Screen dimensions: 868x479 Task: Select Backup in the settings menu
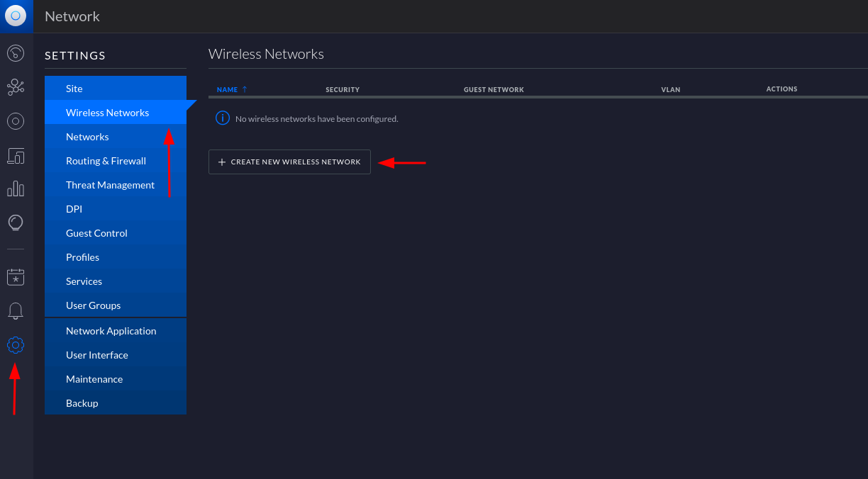coord(82,403)
